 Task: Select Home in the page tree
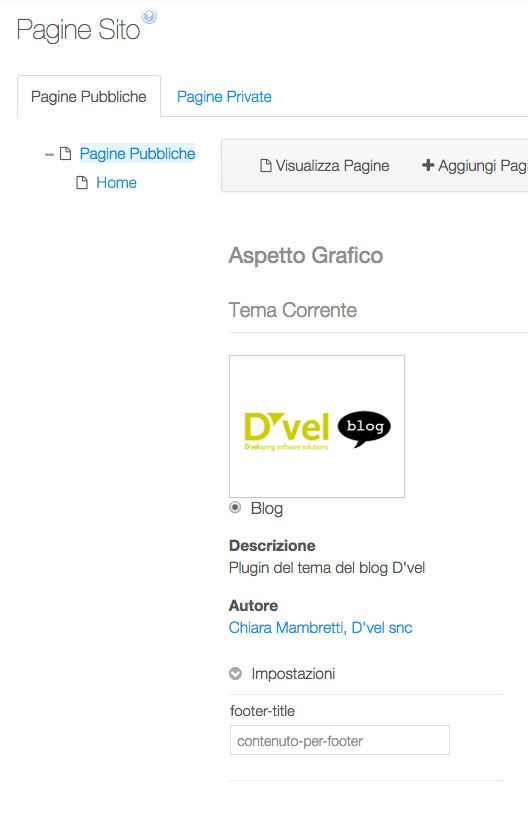point(116,183)
